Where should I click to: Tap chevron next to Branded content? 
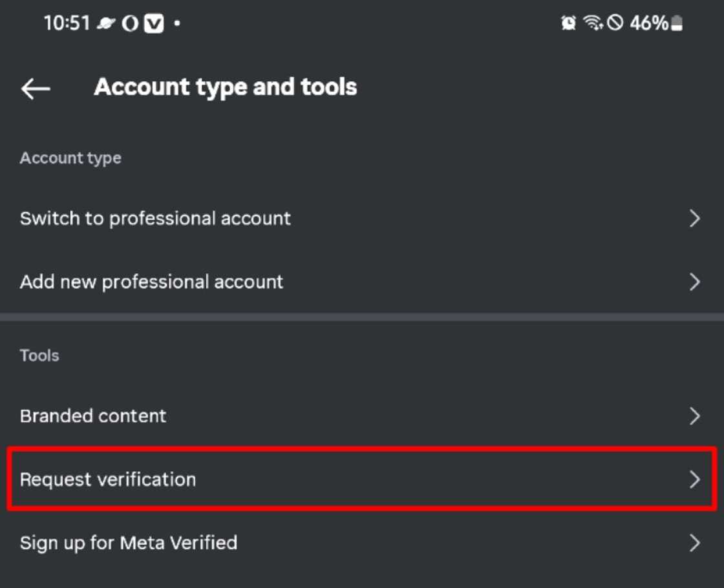tap(694, 415)
